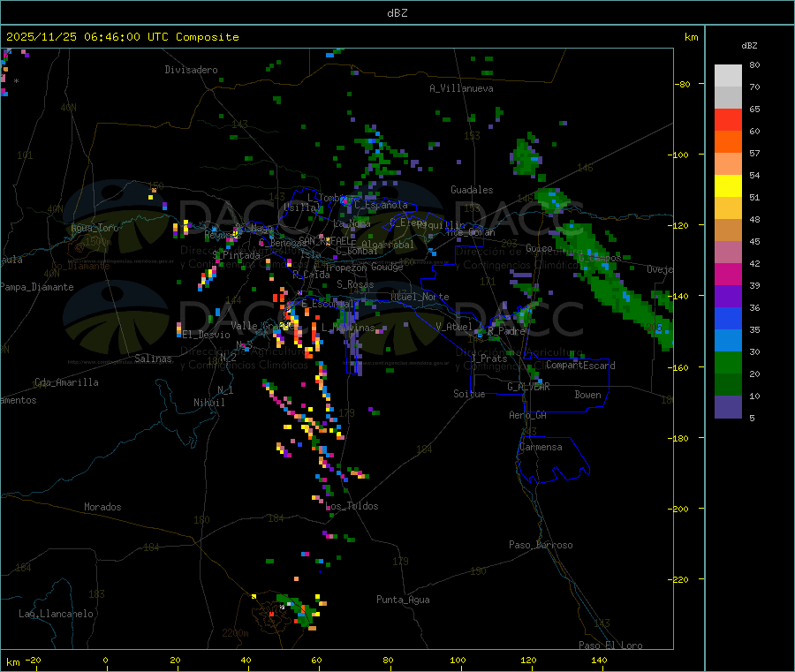Viewport: 795px width, 672px height.
Task: Click the 'Nihuil' map label
Action: [209, 403]
